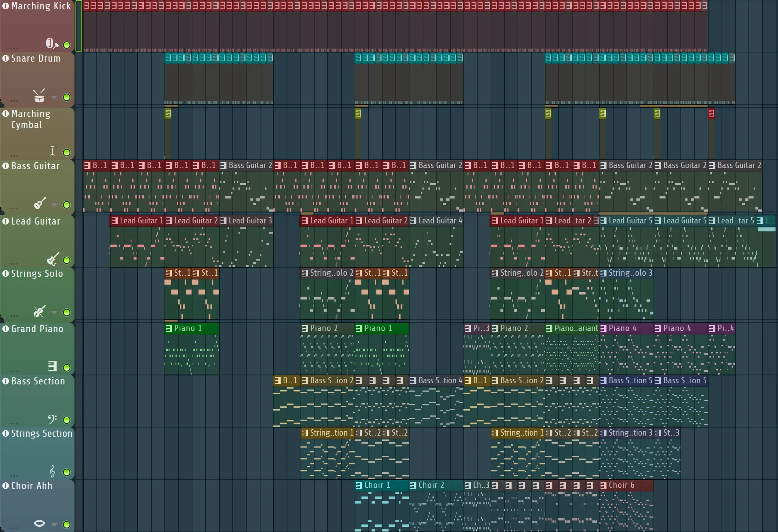Expand the Choir Ahh track dropdown arrow
The height and width of the screenshot is (532, 778).
[x=55, y=525]
